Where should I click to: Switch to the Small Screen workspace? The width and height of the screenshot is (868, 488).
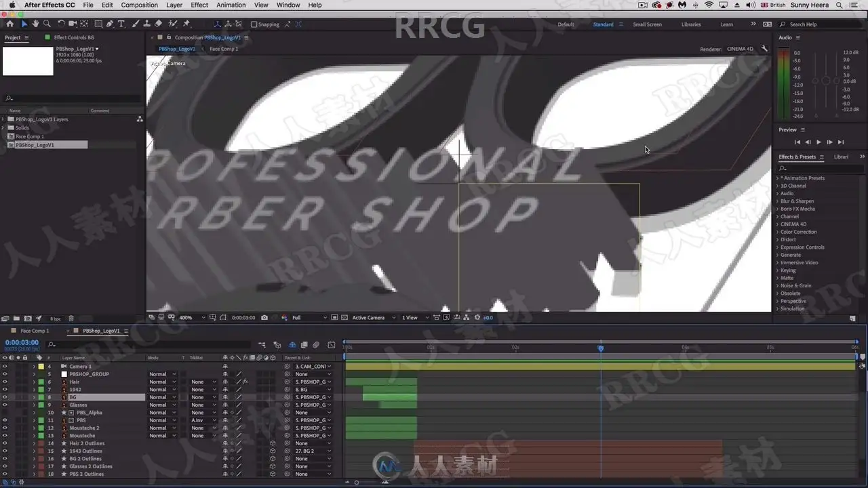(x=647, y=24)
